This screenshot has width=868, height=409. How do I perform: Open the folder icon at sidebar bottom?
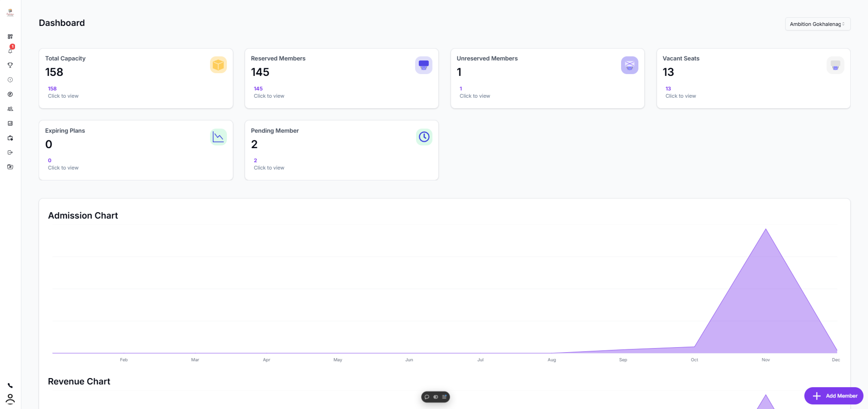[10, 167]
